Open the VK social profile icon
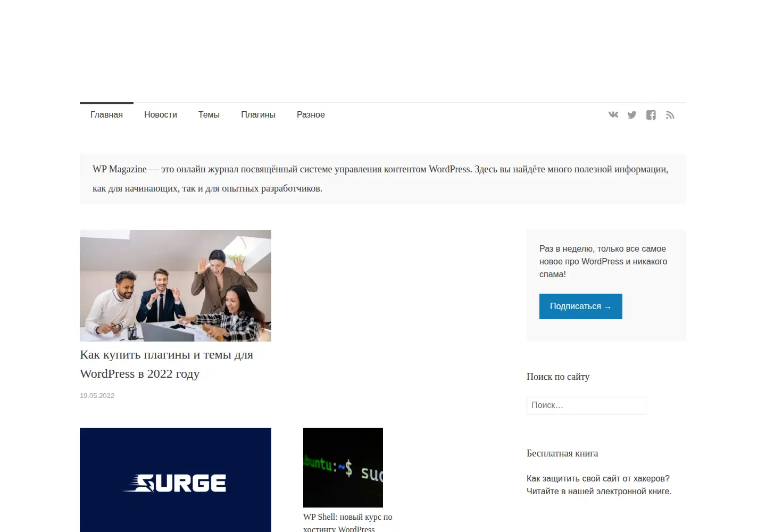This screenshot has height=532, width=766. click(613, 115)
